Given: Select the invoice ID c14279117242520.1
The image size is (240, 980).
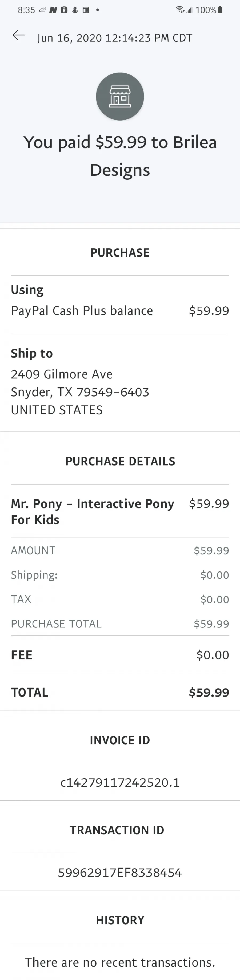Looking at the screenshot, I should (120, 782).
